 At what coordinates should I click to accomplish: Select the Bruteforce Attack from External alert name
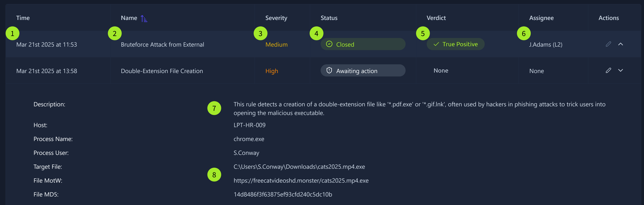(163, 45)
